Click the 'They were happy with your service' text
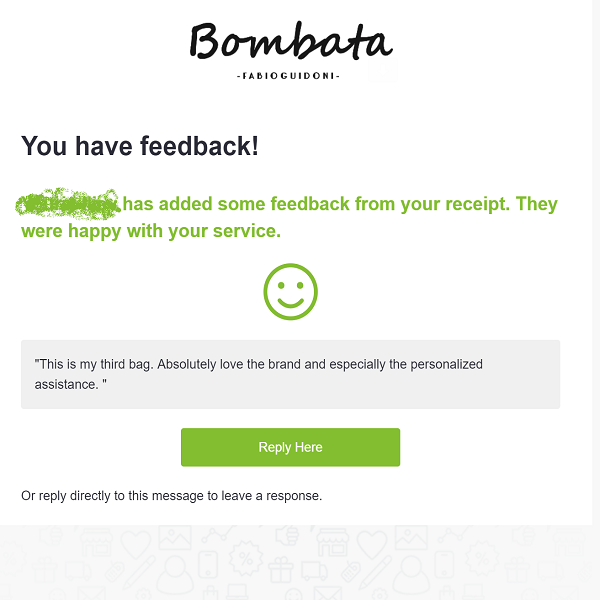This screenshot has width=600, height=600. pos(150,231)
